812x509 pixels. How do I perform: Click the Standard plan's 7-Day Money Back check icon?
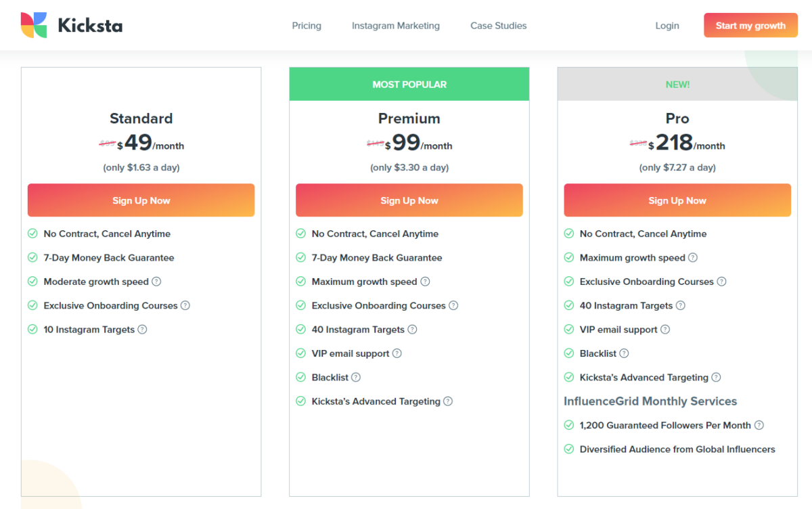(x=32, y=257)
